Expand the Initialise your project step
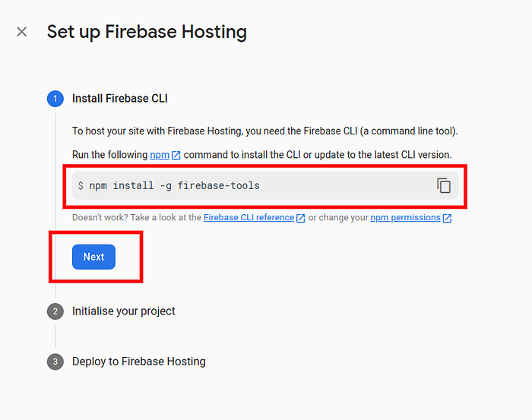 [123, 311]
